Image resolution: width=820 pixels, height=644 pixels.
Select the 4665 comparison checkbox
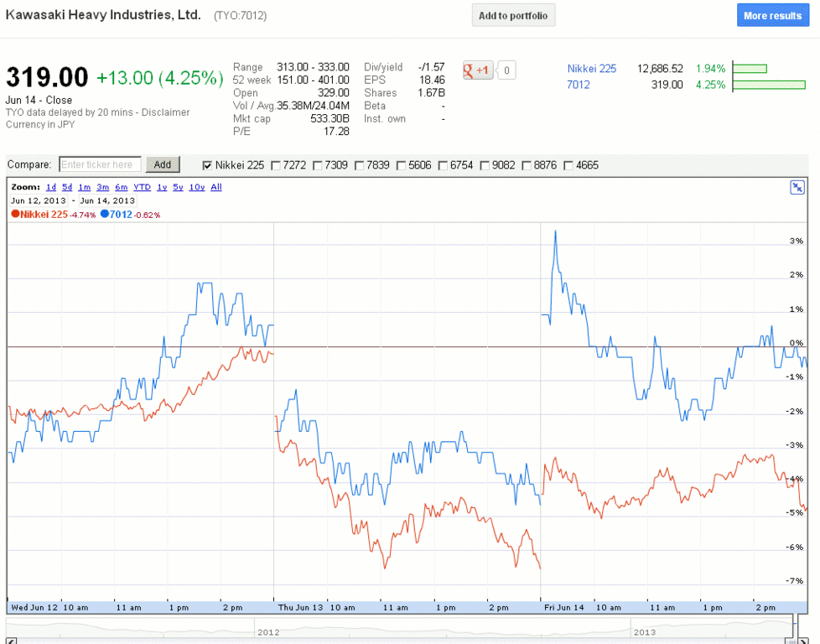[568, 165]
